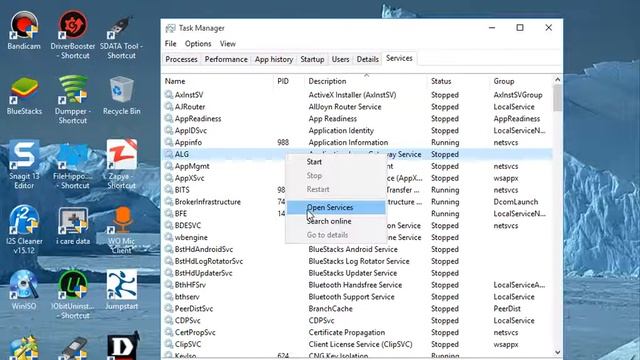Select the AppReadiness service icon

tap(169, 118)
